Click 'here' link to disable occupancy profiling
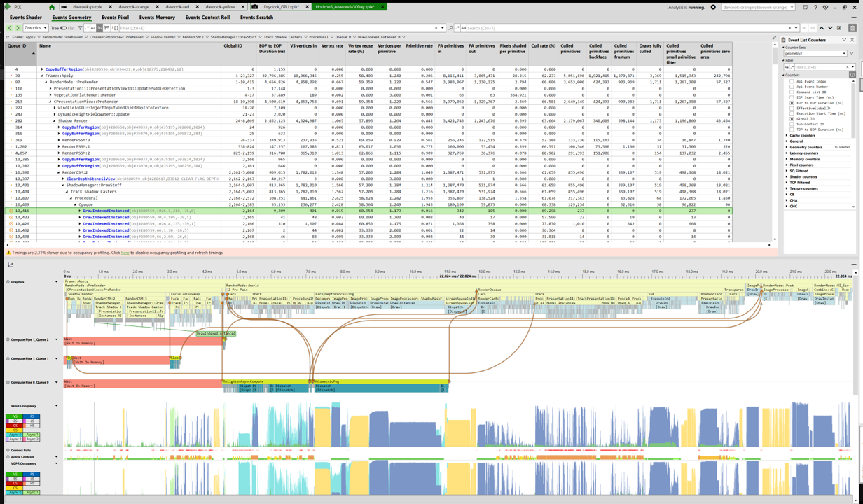This screenshot has height=504, width=863. 125,253
